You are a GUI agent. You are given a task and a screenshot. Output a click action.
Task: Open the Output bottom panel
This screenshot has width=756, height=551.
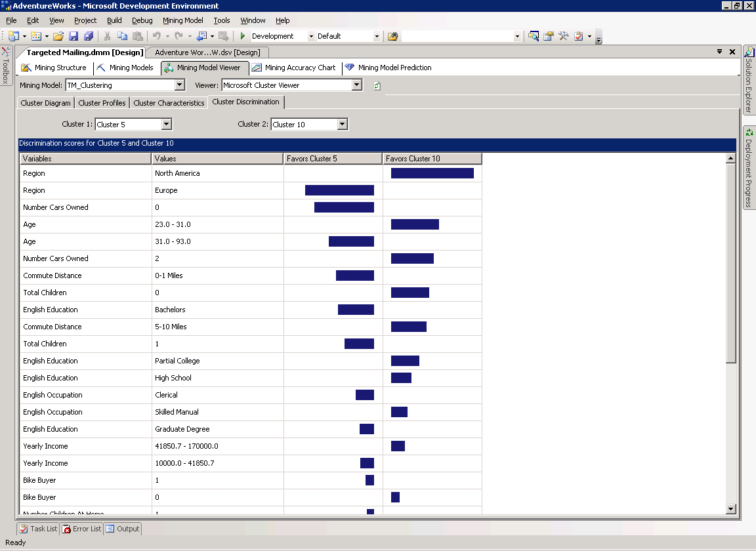[123, 529]
